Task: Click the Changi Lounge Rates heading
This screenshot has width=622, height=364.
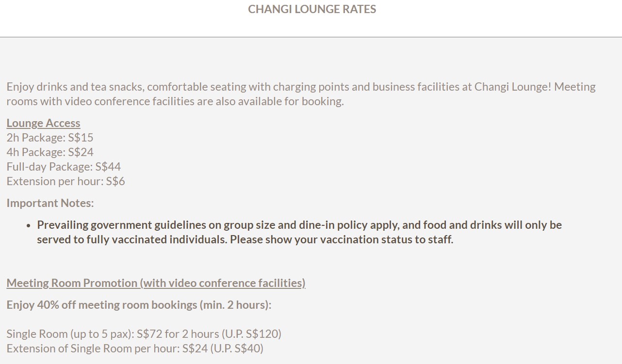Action: coord(312,9)
